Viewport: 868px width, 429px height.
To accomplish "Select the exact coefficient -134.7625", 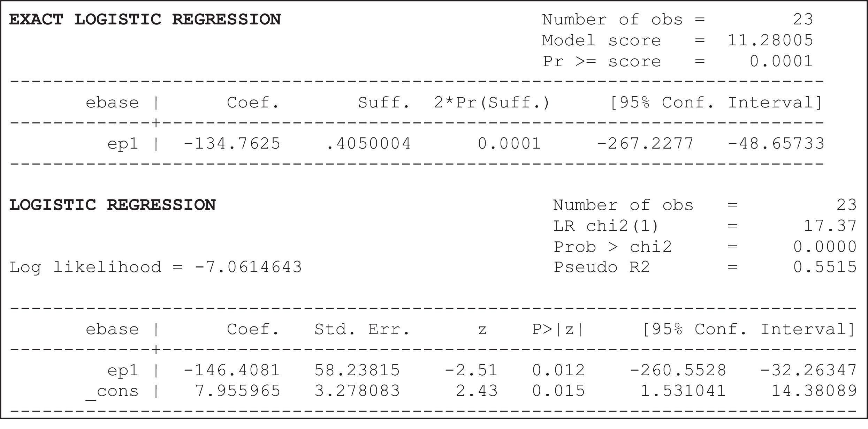I will tap(232, 144).
